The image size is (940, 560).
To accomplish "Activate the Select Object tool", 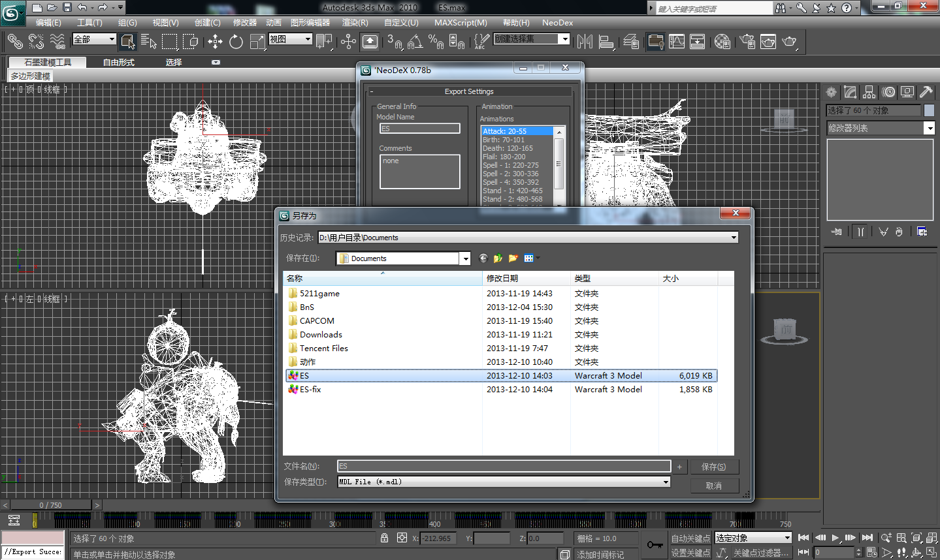I will (128, 42).
